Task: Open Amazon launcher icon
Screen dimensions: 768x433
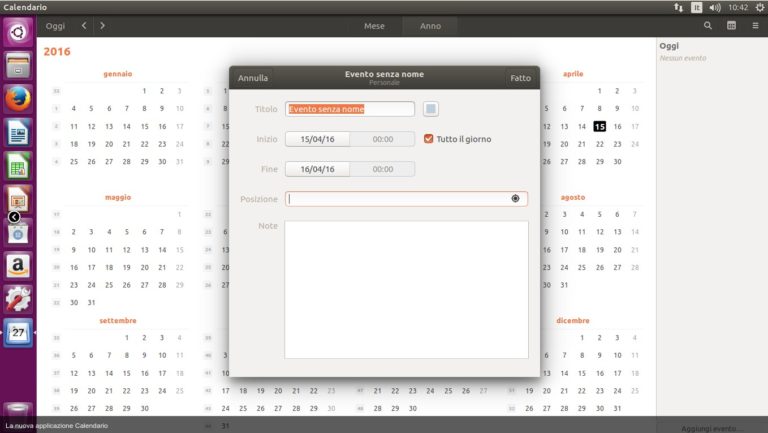Action: 18,265
